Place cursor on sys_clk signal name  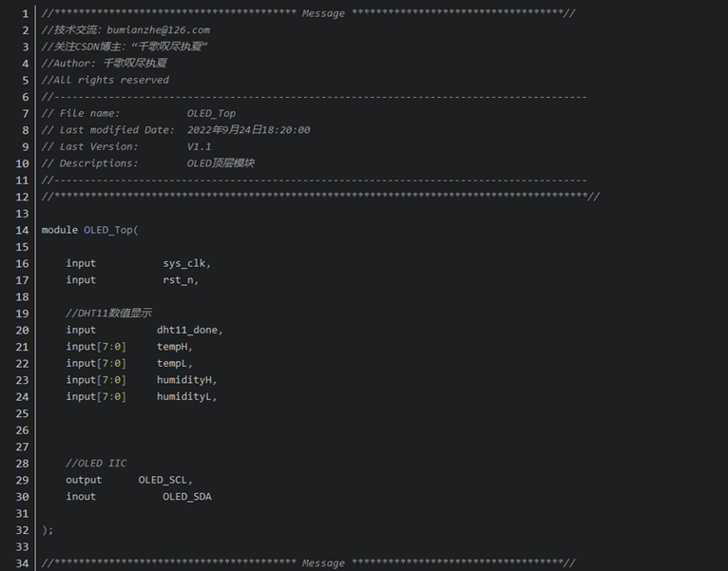click(x=186, y=263)
